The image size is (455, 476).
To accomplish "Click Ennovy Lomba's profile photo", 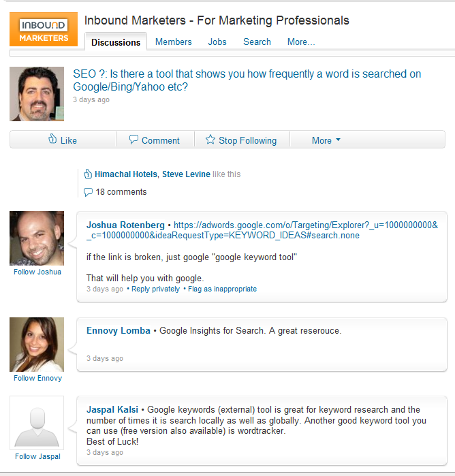I will [37, 345].
